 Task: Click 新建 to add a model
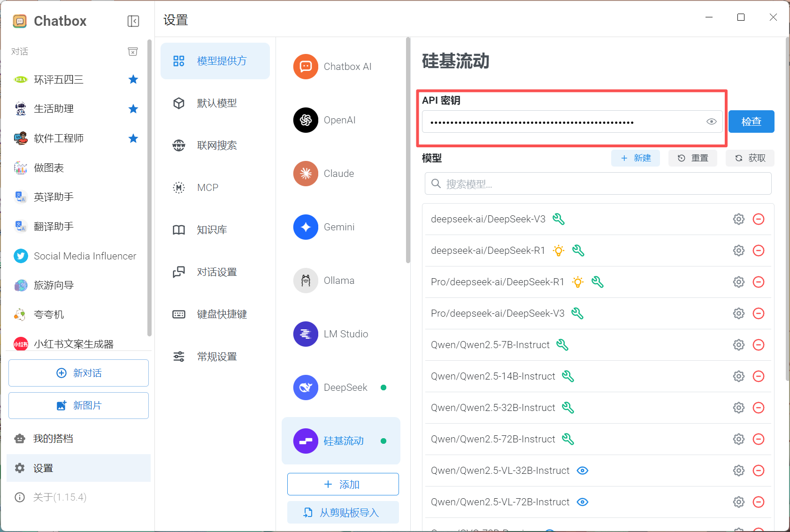tap(635, 158)
